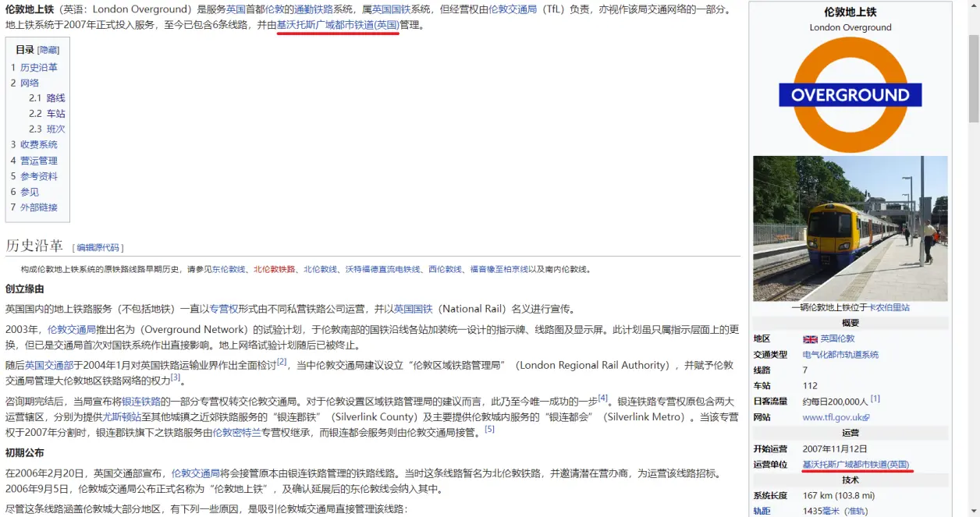Click 编辑源代码 beside the 历史沿革 heading
The height and width of the screenshot is (517, 980).
tap(98, 247)
